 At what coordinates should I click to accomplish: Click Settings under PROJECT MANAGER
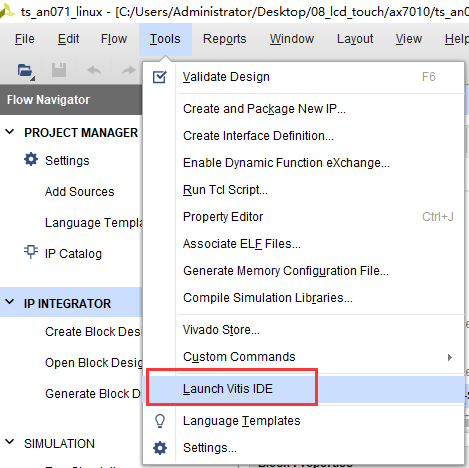(x=67, y=161)
